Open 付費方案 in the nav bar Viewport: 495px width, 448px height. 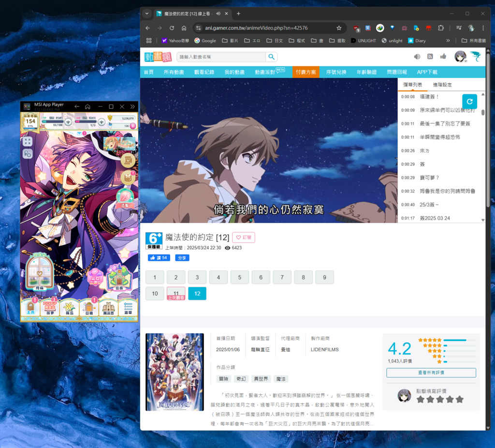coord(306,72)
